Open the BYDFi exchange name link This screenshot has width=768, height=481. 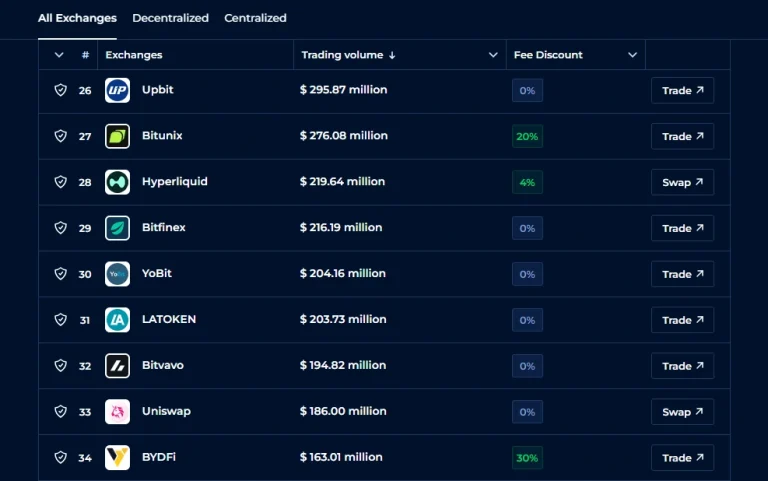point(159,457)
